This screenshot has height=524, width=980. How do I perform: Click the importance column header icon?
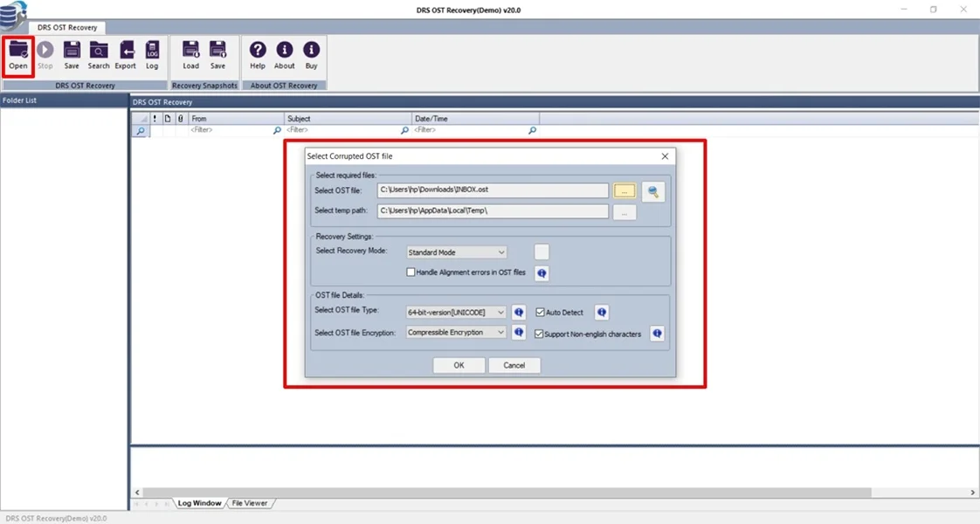(x=155, y=118)
